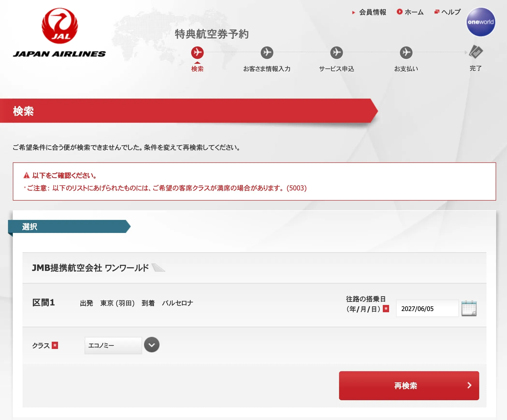The image size is (507, 420).
Task: Click the バルセロナ arrival text
Action: click(x=178, y=303)
